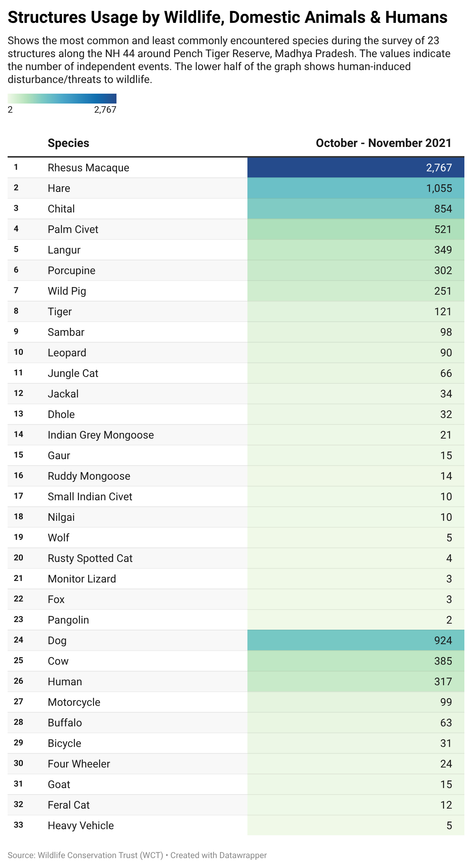
Task: Select the Indian Grey Mongoose label
Action: click(x=101, y=435)
